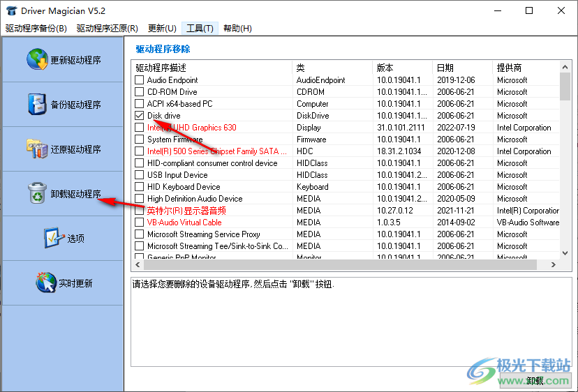Image resolution: width=578 pixels, height=392 pixels.
Task: Check the 英特尔(R)显示器音频 checkbox
Action: pos(140,211)
